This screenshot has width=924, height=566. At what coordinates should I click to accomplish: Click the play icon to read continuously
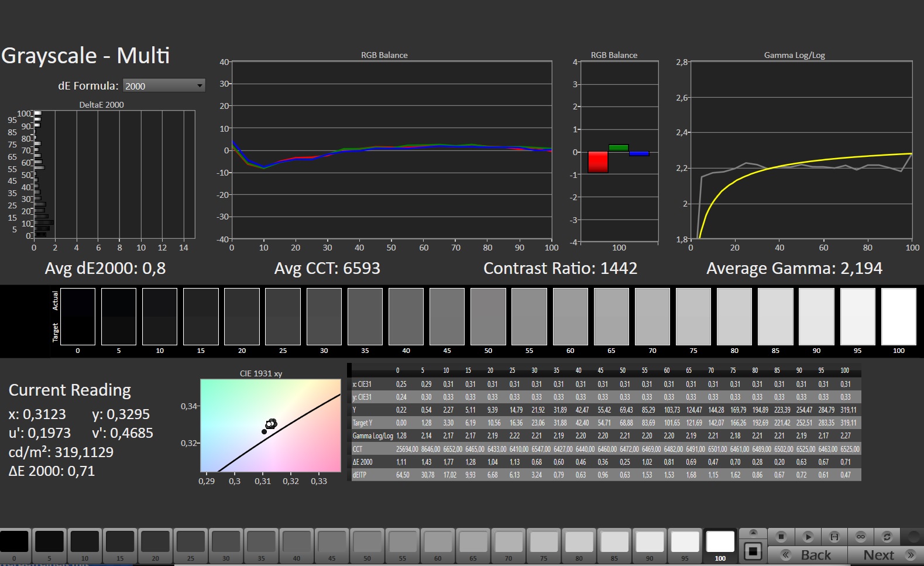pyautogui.click(x=808, y=536)
